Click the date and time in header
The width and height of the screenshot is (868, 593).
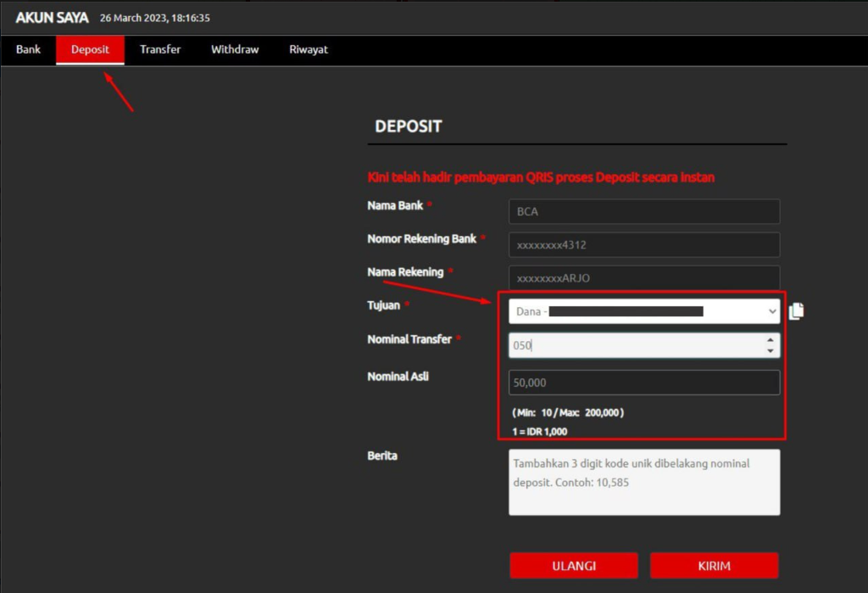155,18
